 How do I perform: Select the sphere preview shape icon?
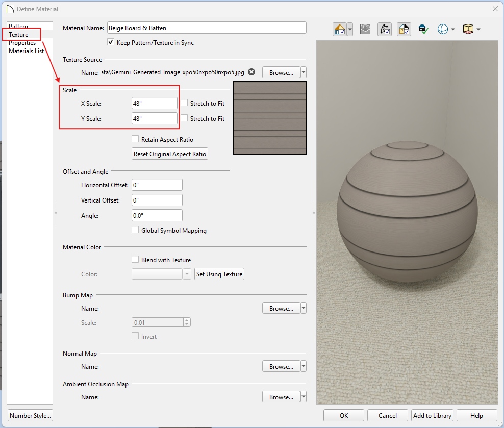click(x=443, y=29)
